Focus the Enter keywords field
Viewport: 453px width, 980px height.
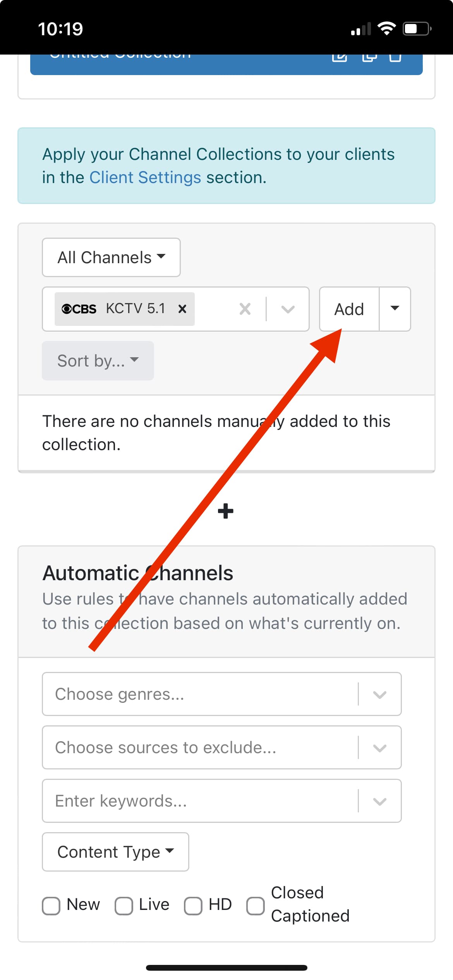click(x=201, y=801)
